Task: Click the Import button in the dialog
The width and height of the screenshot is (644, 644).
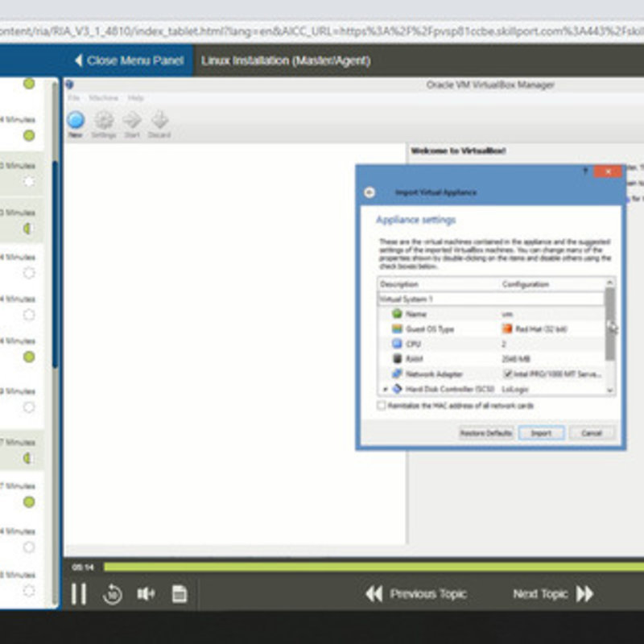Action: pyautogui.click(x=541, y=433)
